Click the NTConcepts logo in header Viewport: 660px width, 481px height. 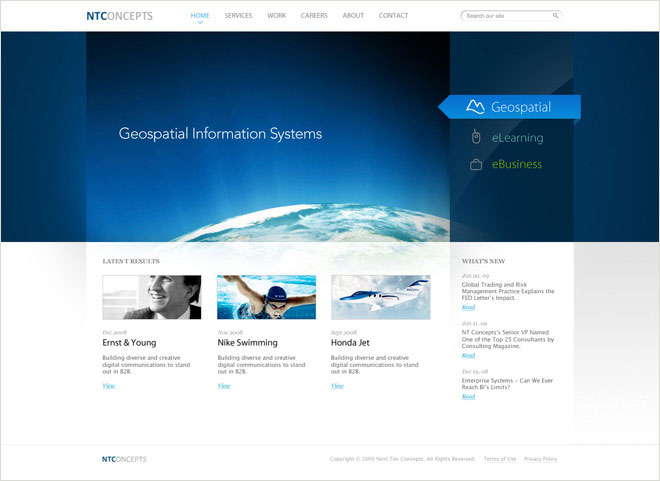pyautogui.click(x=119, y=16)
